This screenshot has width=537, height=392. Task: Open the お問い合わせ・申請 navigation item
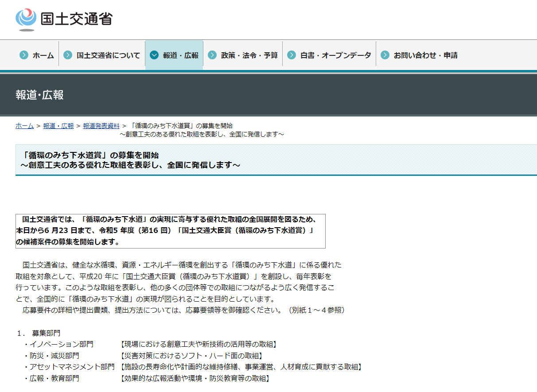(425, 56)
